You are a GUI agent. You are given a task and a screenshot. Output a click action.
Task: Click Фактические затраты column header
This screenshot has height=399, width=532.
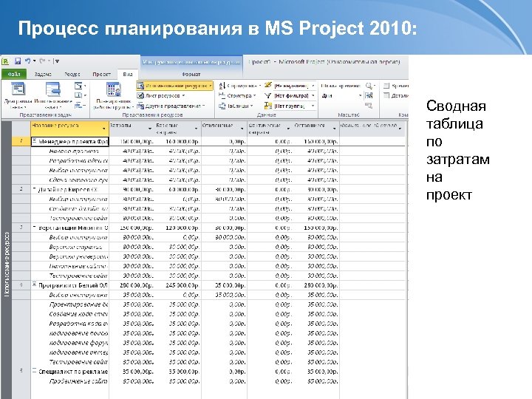pos(270,129)
